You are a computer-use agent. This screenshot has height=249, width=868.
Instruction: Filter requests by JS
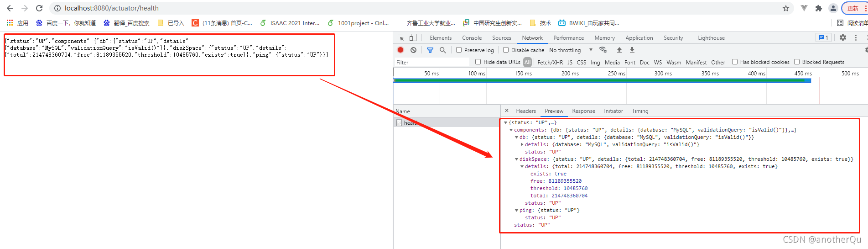(x=570, y=62)
